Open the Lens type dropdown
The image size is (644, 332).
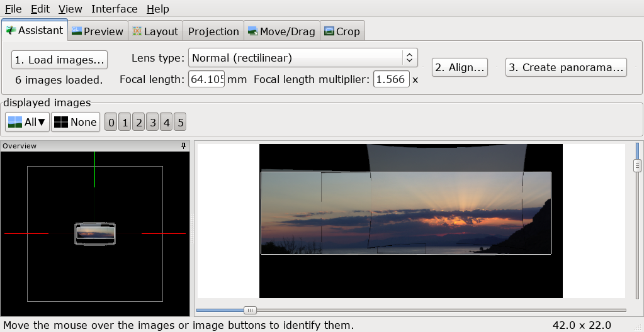(x=303, y=58)
